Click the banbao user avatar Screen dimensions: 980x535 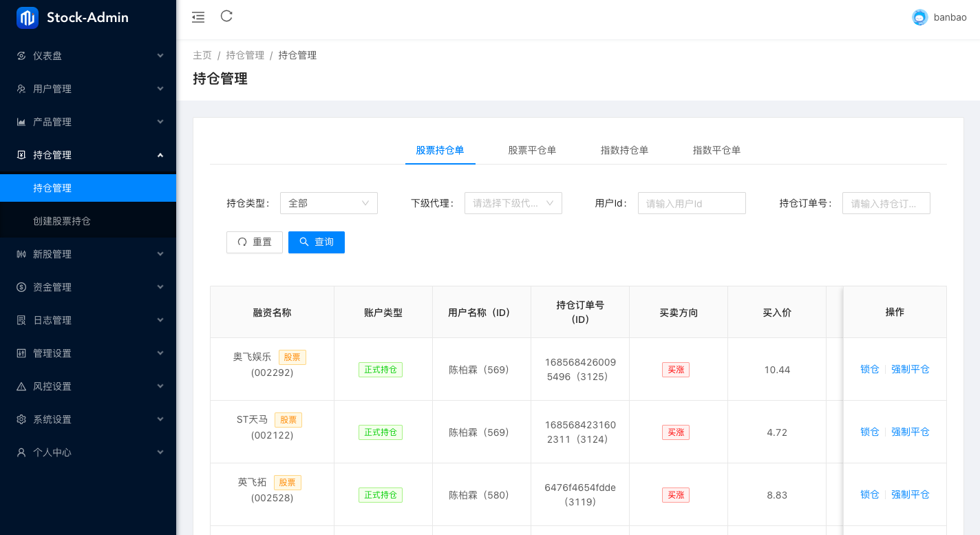[x=919, y=18]
